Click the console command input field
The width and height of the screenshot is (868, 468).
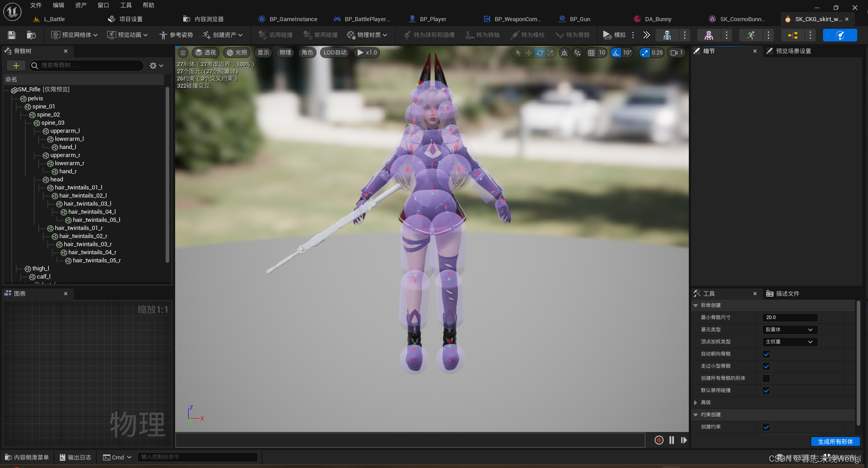coord(198,458)
